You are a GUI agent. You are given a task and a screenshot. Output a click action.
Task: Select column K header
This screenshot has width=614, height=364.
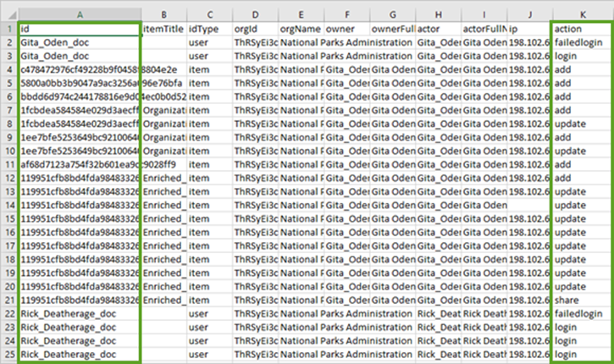583,15
